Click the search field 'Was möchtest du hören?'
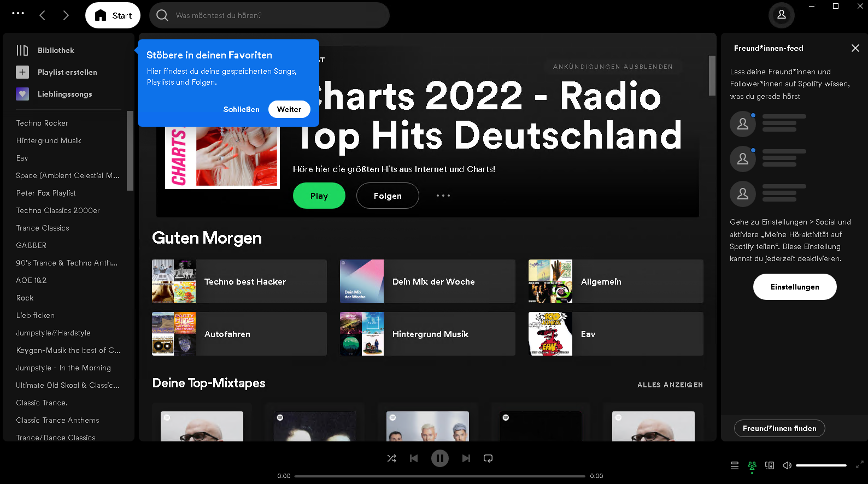This screenshot has width=868, height=484. coord(273,15)
